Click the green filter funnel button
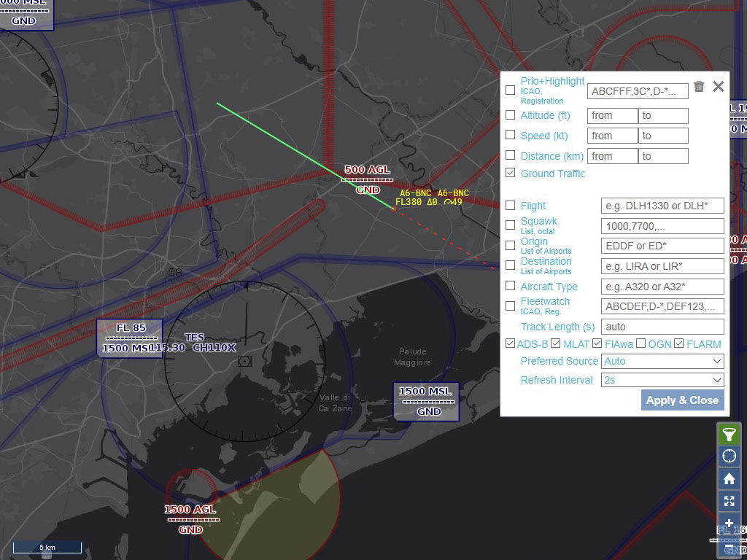 click(x=729, y=434)
